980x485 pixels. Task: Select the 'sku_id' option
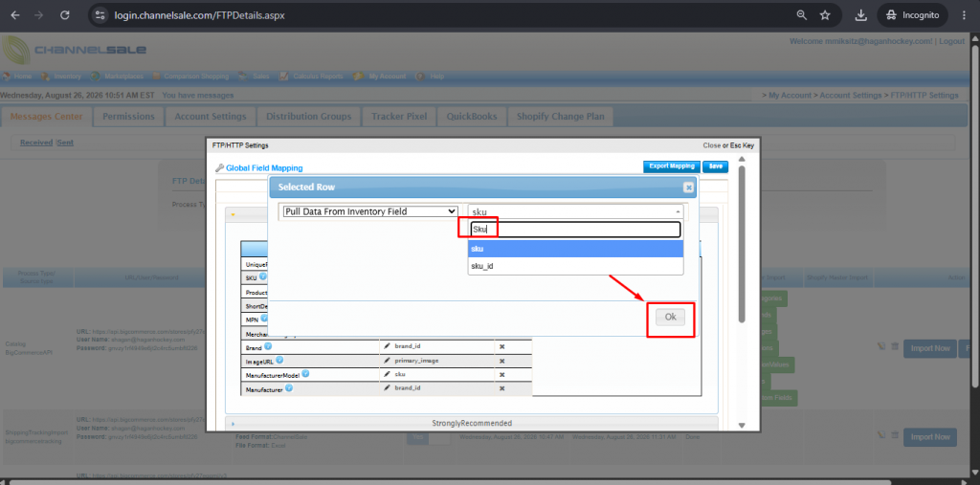pyautogui.click(x=575, y=266)
